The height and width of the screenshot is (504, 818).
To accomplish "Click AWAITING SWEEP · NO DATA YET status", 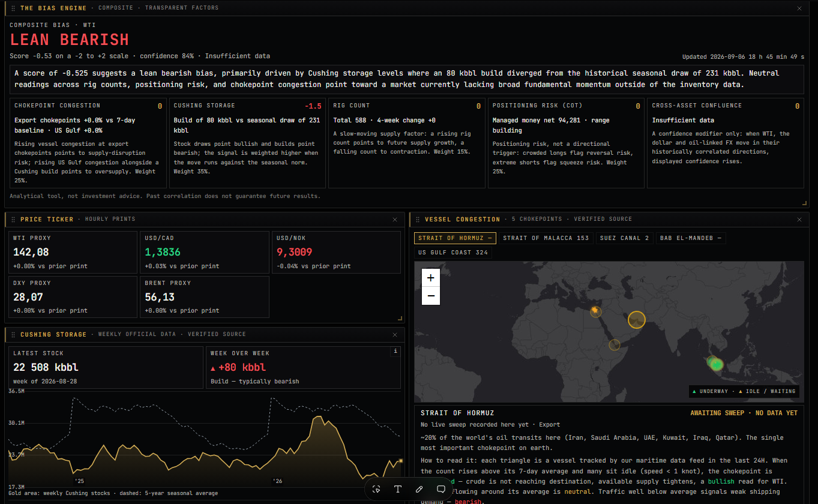I will (744, 413).
